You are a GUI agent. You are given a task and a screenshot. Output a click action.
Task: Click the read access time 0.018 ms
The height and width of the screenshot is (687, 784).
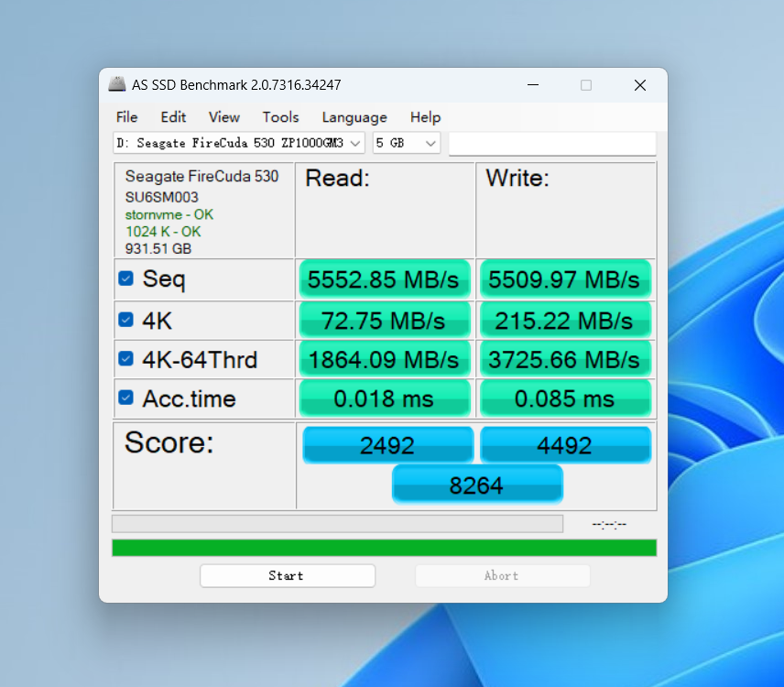pyautogui.click(x=385, y=398)
